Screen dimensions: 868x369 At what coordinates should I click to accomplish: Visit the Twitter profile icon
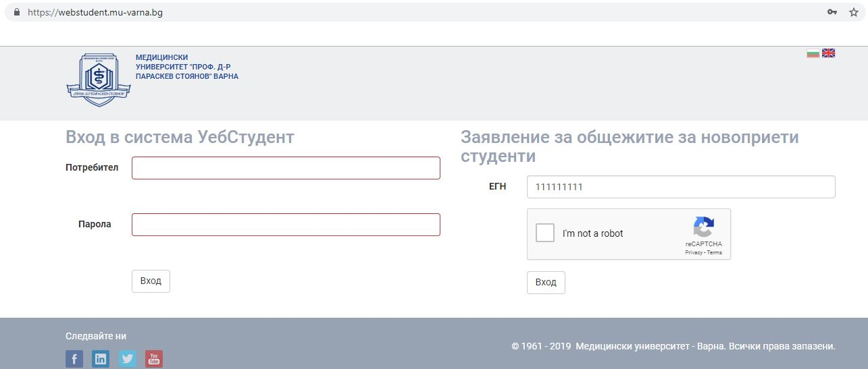[128, 359]
